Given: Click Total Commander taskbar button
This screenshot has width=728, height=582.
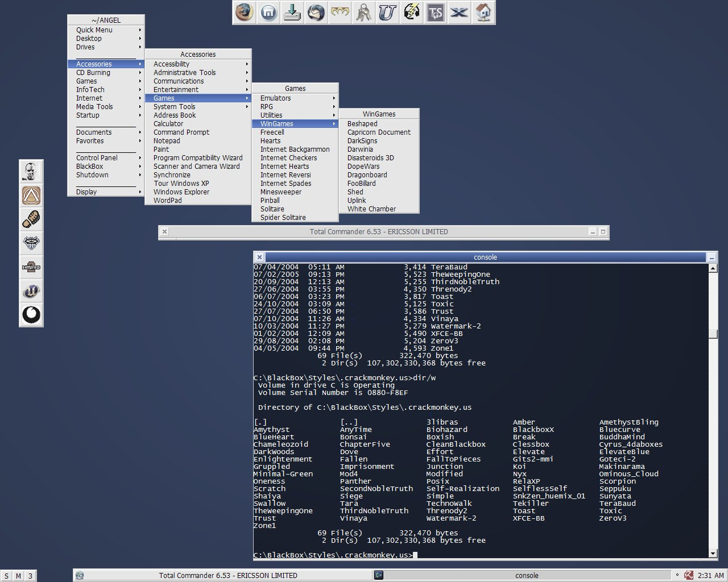Looking at the screenshot, I should (227, 575).
